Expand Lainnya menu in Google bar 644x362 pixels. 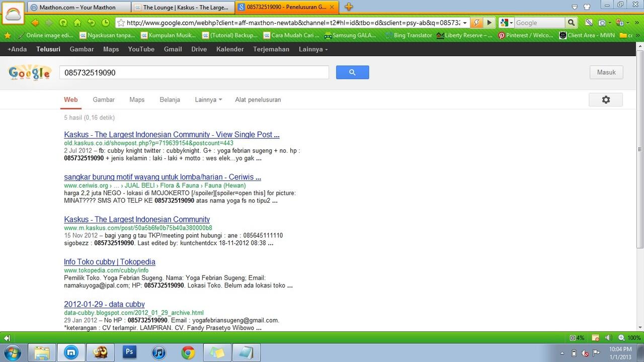(x=313, y=49)
